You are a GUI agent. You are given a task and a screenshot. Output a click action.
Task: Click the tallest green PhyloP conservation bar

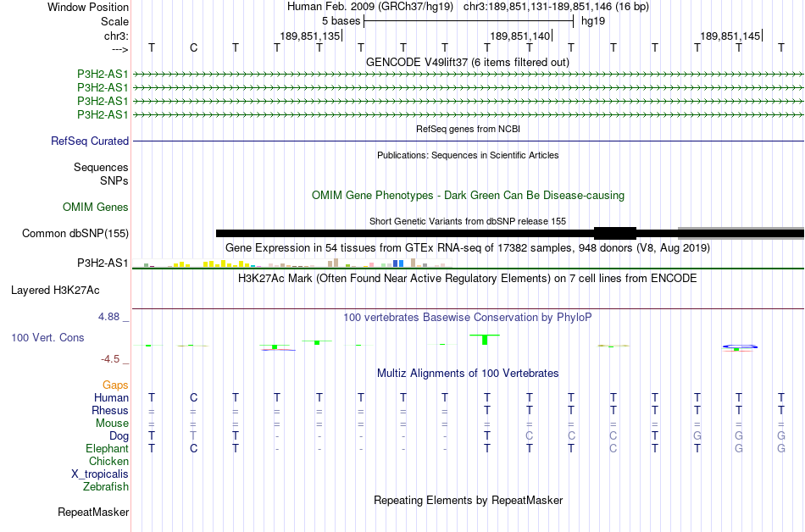point(485,340)
